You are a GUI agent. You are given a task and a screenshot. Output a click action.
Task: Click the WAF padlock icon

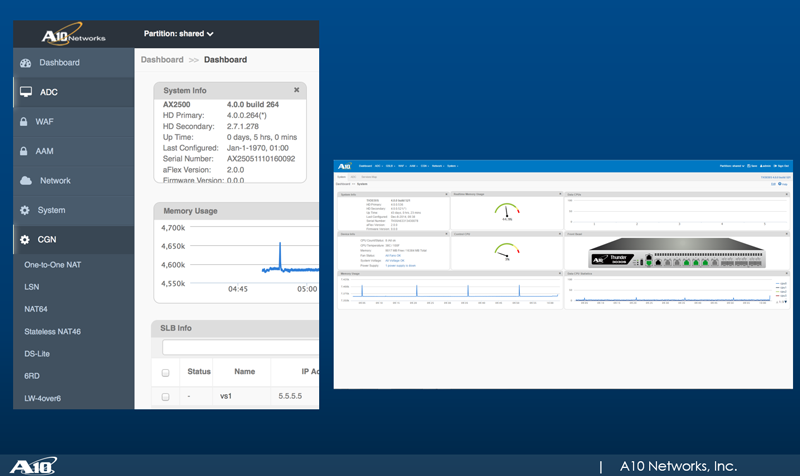click(x=23, y=121)
